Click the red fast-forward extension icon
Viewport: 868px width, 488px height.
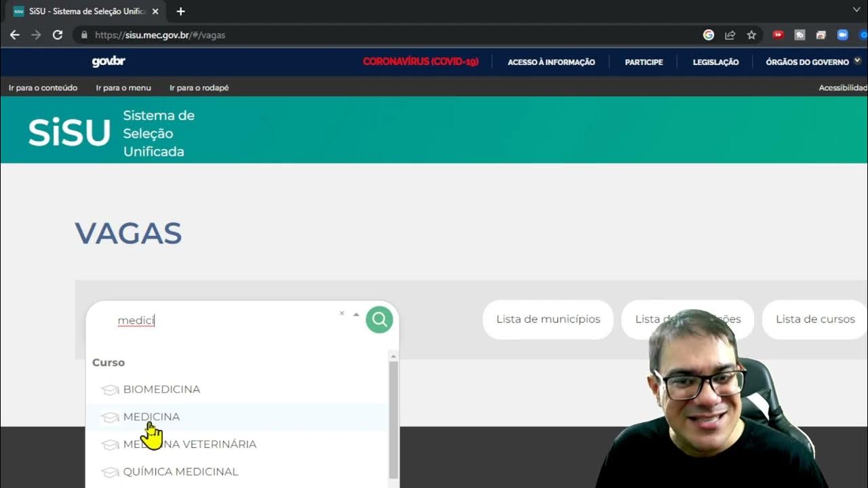pos(778,35)
